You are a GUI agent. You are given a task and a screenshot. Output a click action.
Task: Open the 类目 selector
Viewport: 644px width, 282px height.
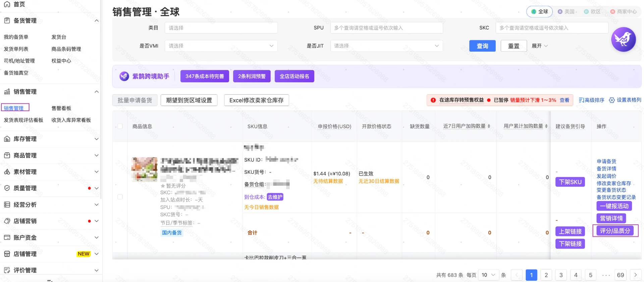[x=221, y=28]
